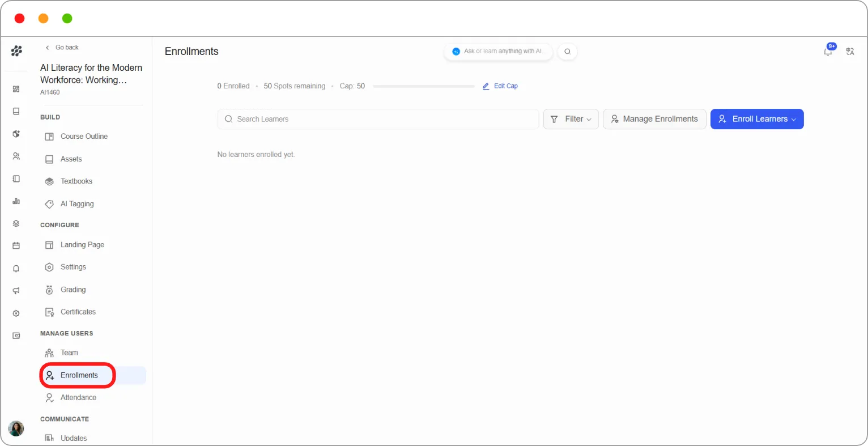Click the language translate icon
The height and width of the screenshot is (446, 868).
coord(850,52)
